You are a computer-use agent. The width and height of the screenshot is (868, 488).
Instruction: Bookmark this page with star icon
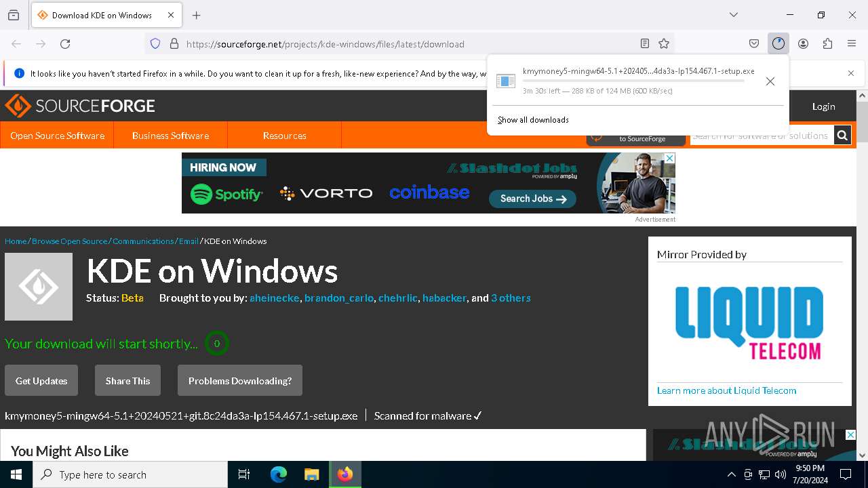tap(664, 43)
